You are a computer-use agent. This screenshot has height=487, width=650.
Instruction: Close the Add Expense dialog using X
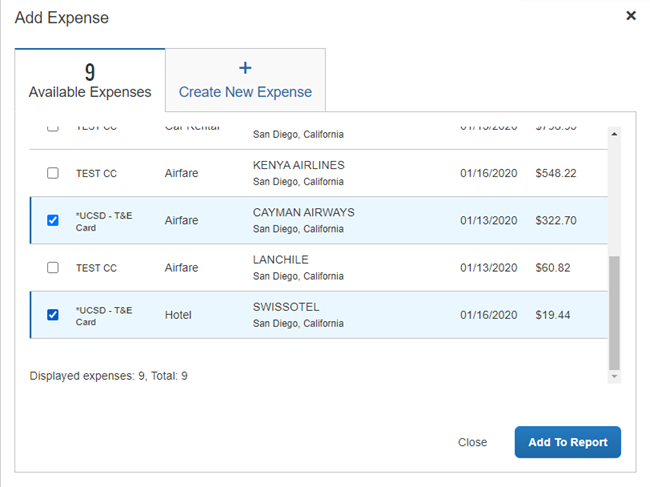pyautogui.click(x=631, y=16)
